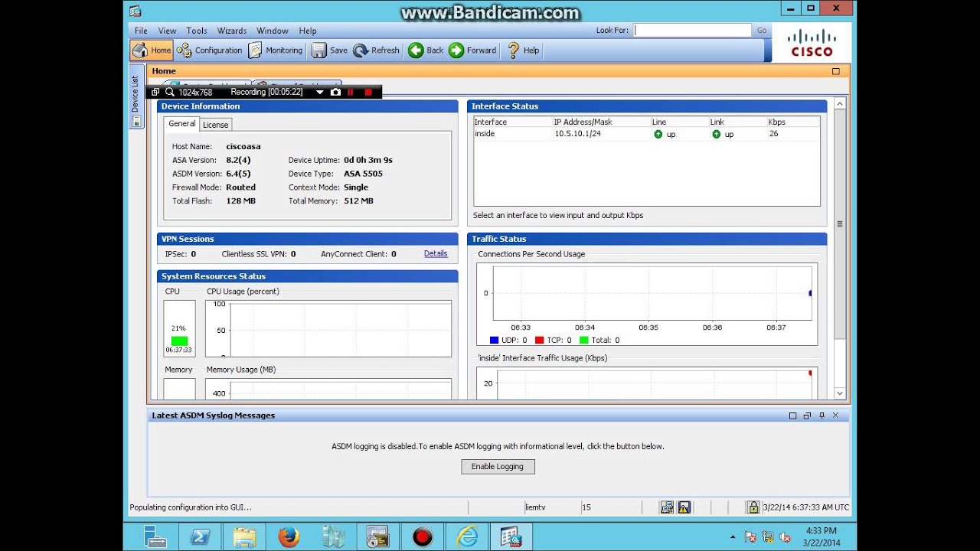Open Server Manager from the taskbar
980x551 pixels.
pyautogui.click(x=155, y=536)
